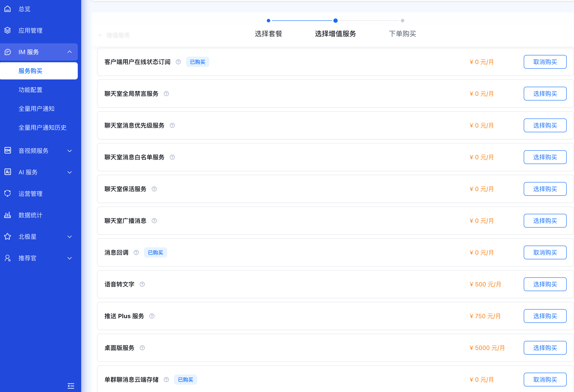Click help icon beside 消息回调
574x392 pixels.
coord(136,252)
